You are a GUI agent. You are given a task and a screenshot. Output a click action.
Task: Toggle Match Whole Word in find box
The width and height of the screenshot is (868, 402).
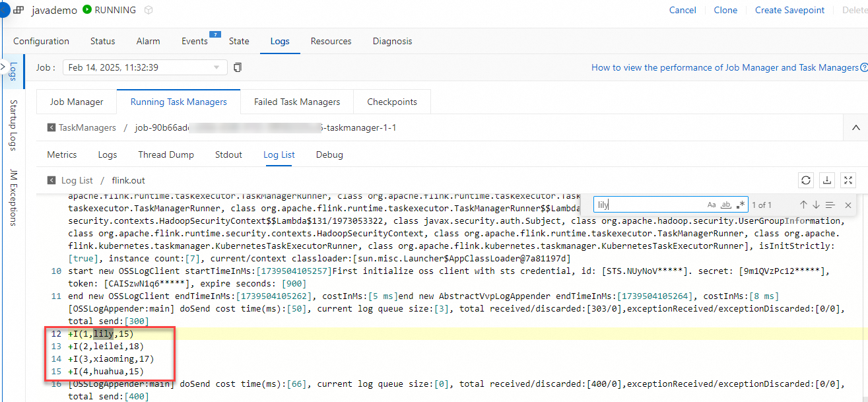coord(726,205)
